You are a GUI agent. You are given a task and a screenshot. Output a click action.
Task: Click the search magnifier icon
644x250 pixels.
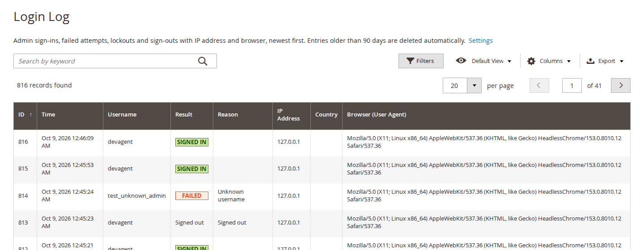pos(203,61)
